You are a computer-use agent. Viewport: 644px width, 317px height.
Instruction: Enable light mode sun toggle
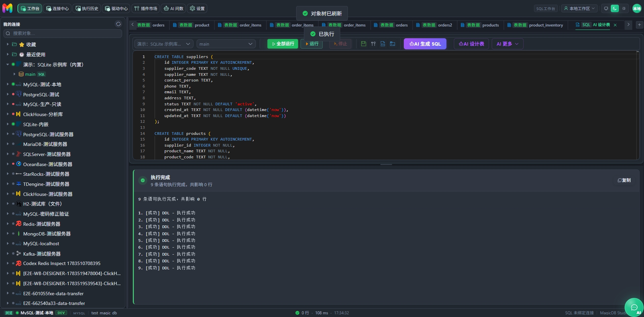click(x=624, y=8)
